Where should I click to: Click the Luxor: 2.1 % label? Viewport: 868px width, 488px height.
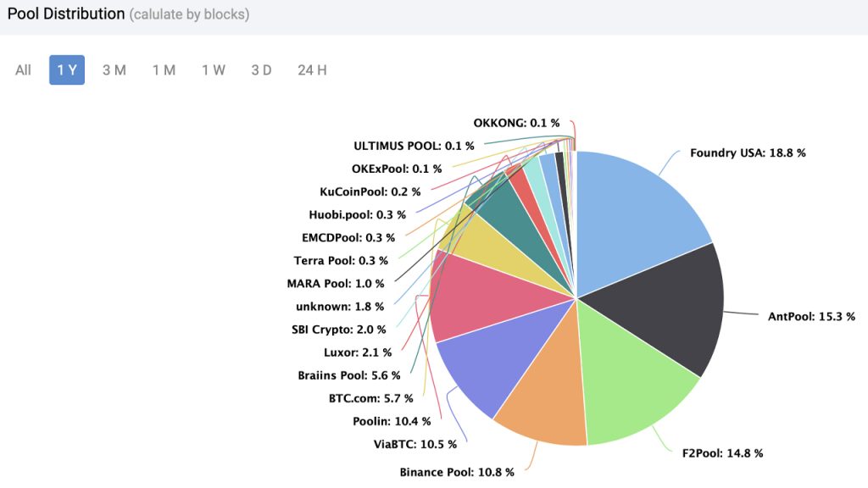[358, 352]
